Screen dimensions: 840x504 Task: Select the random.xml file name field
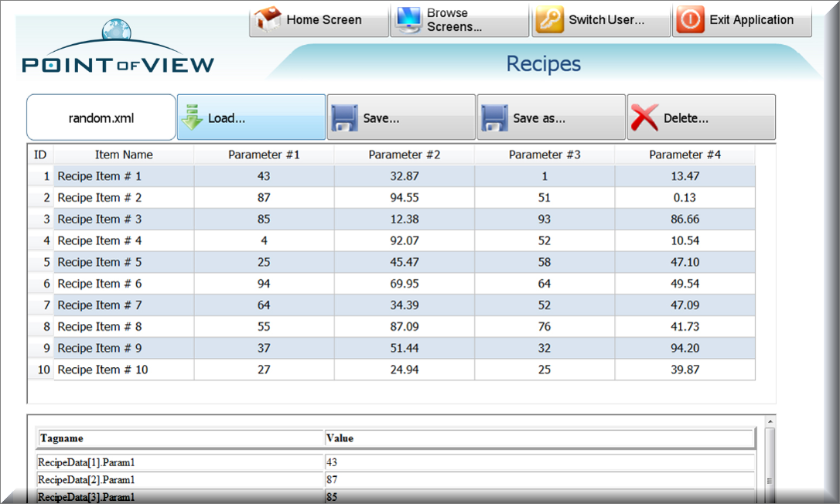point(101,118)
